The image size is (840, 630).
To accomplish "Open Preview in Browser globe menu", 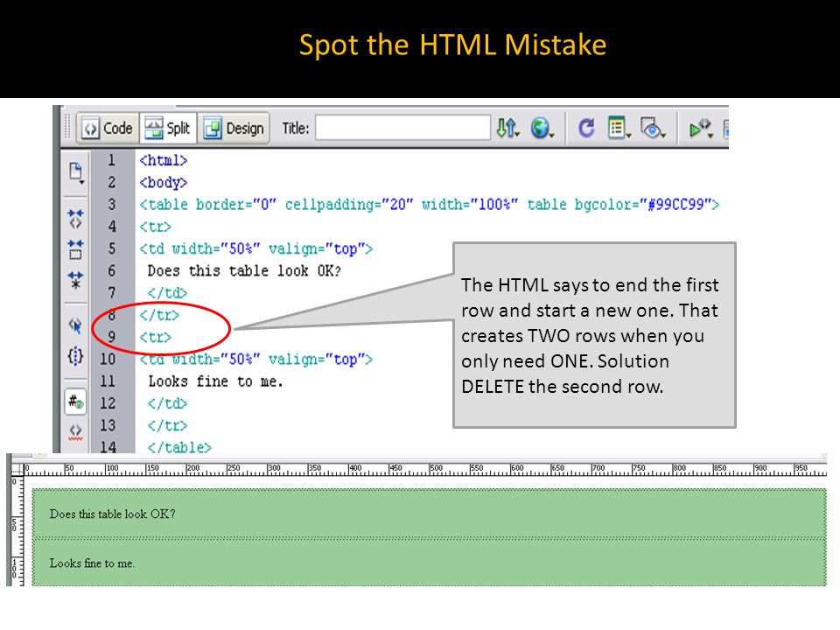I will (x=542, y=128).
